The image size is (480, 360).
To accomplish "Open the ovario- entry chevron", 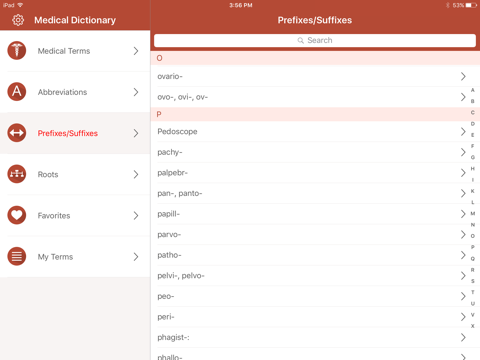I will tap(463, 76).
